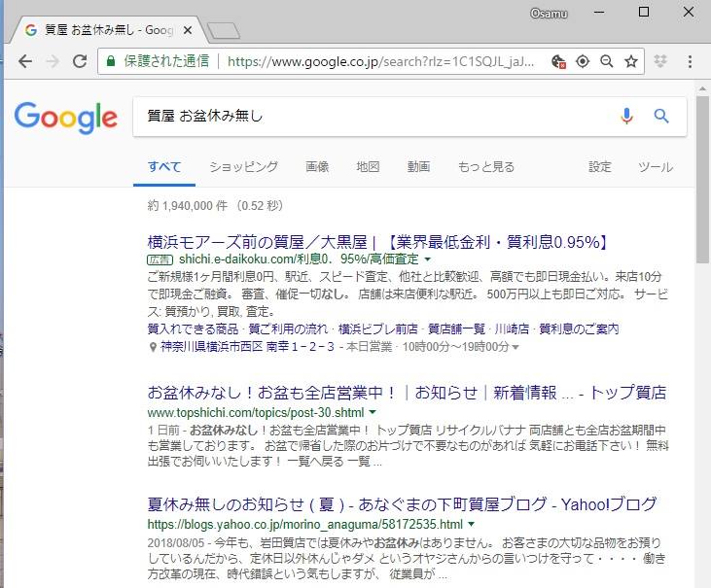Switch to the 動画 tab
The height and width of the screenshot is (588, 711).
418,167
